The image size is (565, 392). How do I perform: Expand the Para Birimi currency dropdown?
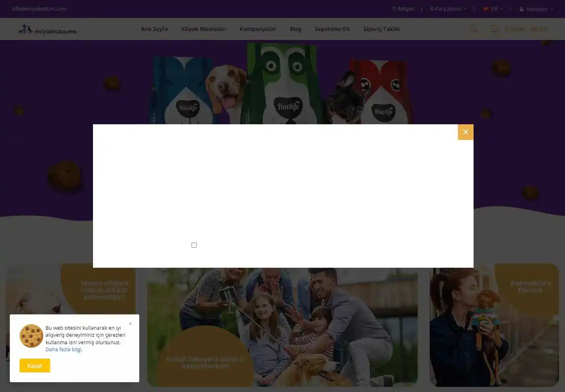[448, 9]
